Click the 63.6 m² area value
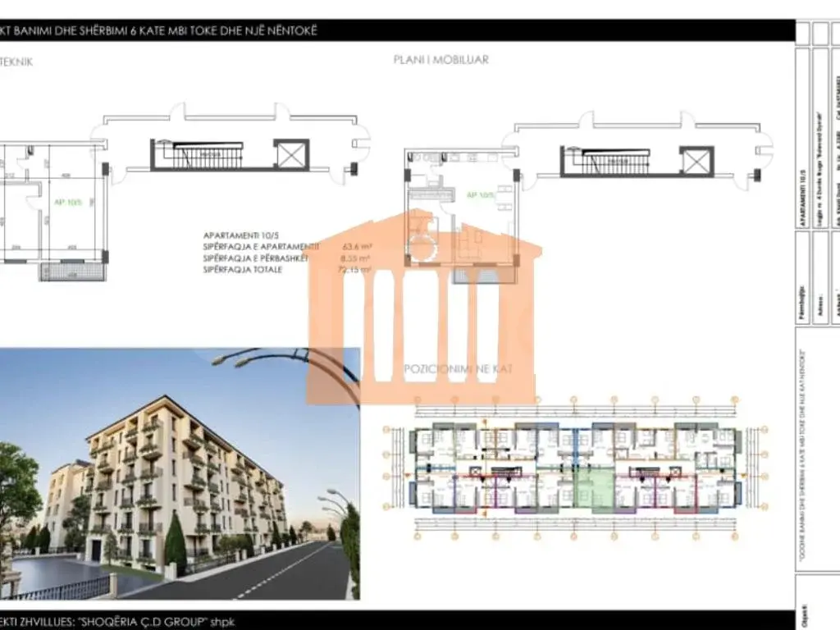Screen dimensions: 840x630 click(x=358, y=247)
